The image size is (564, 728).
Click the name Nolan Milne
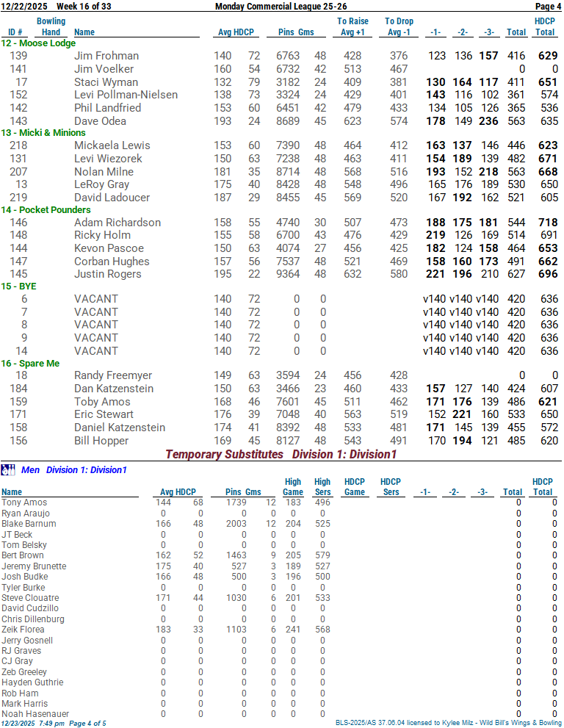104,172
